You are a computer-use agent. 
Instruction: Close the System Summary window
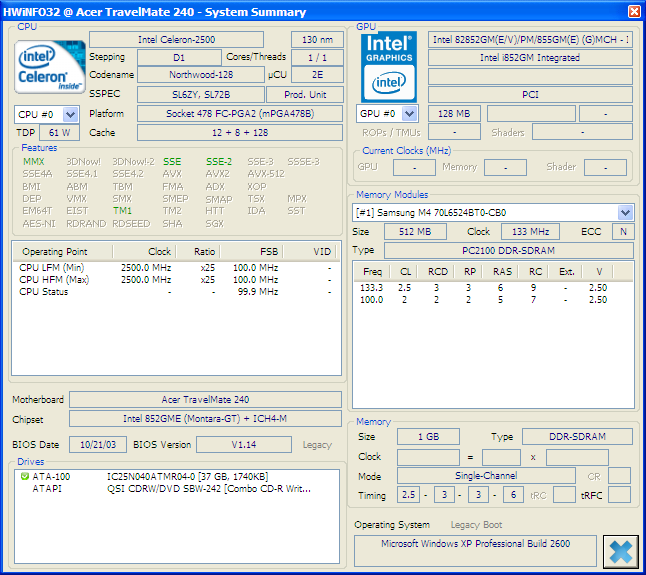pos(633,11)
